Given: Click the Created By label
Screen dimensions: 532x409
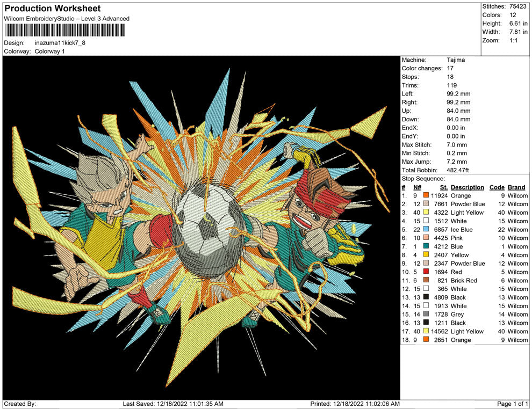Looking at the screenshot, I should click(20, 404).
